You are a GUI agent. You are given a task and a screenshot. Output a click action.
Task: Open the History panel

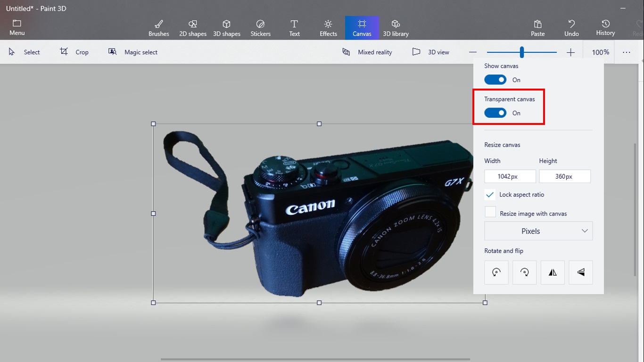pyautogui.click(x=606, y=28)
